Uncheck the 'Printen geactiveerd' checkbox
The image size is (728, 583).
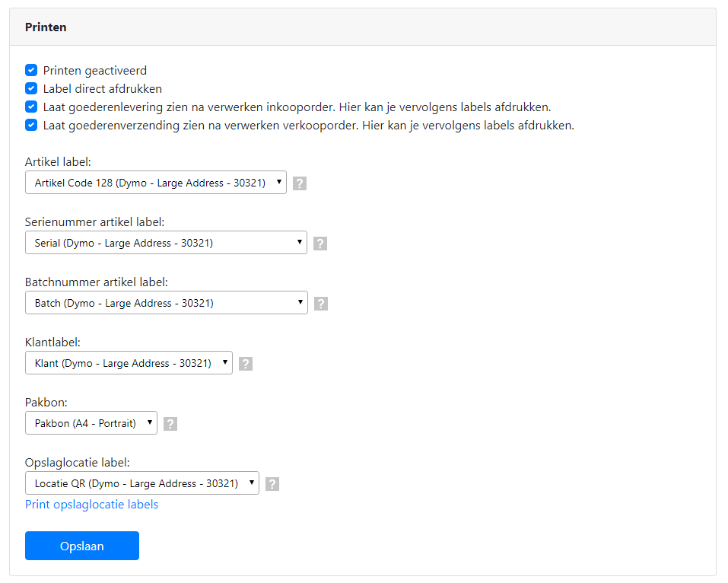[x=31, y=71]
